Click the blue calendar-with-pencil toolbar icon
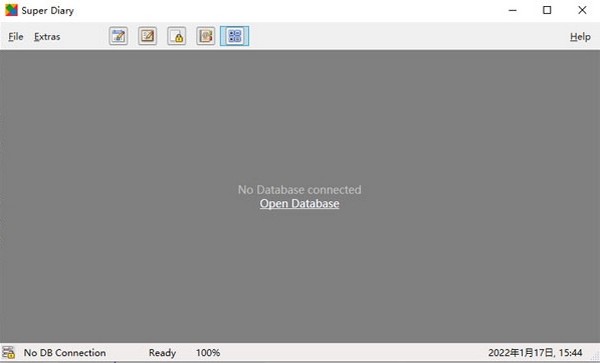Screen dimensions: 600x363 tap(118, 36)
